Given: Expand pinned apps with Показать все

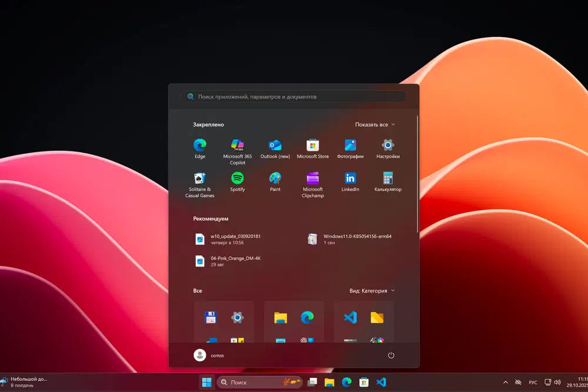Looking at the screenshot, I should point(375,124).
